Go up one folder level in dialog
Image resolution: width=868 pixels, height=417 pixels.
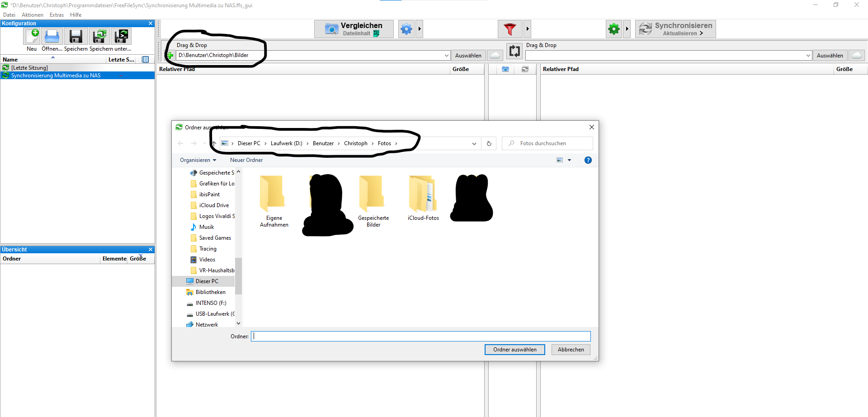(214, 143)
